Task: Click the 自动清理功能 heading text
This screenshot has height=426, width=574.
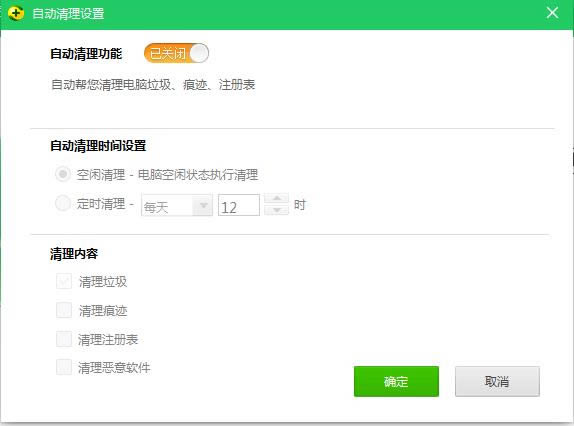Action: (x=86, y=54)
